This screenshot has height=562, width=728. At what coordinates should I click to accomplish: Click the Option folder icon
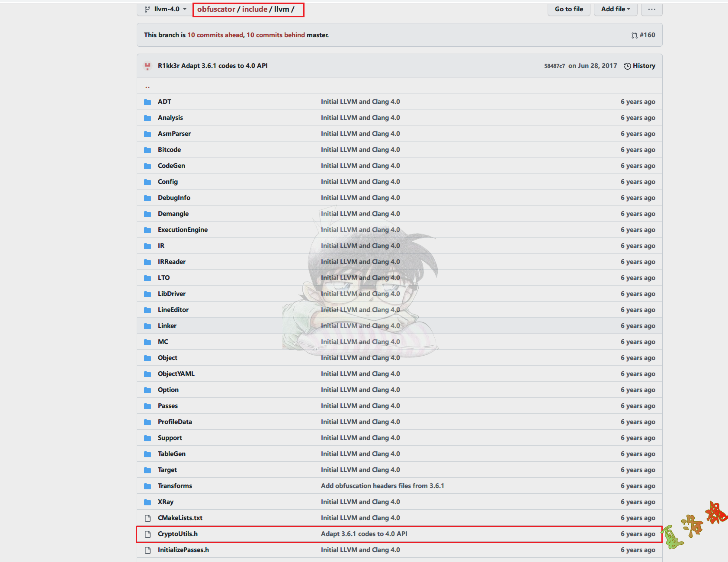click(148, 390)
